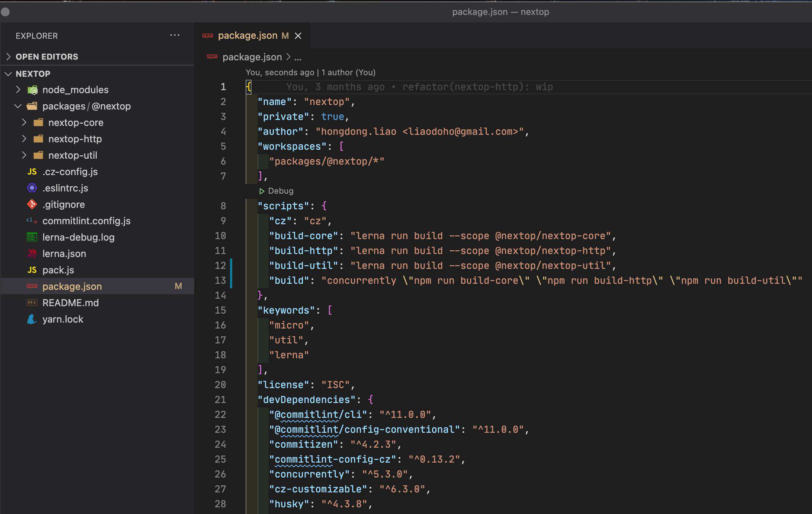Click the git icon beside .gitignore
812x514 pixels.
[x=32, y=204]
